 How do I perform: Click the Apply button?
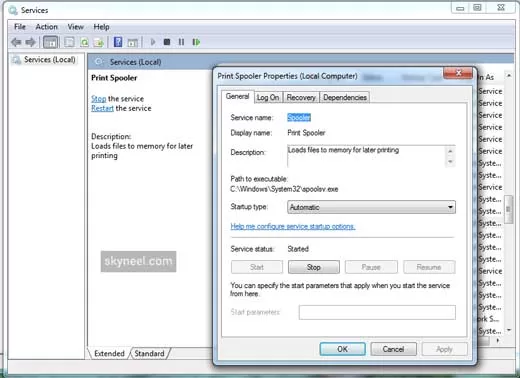tap(444, 349)
